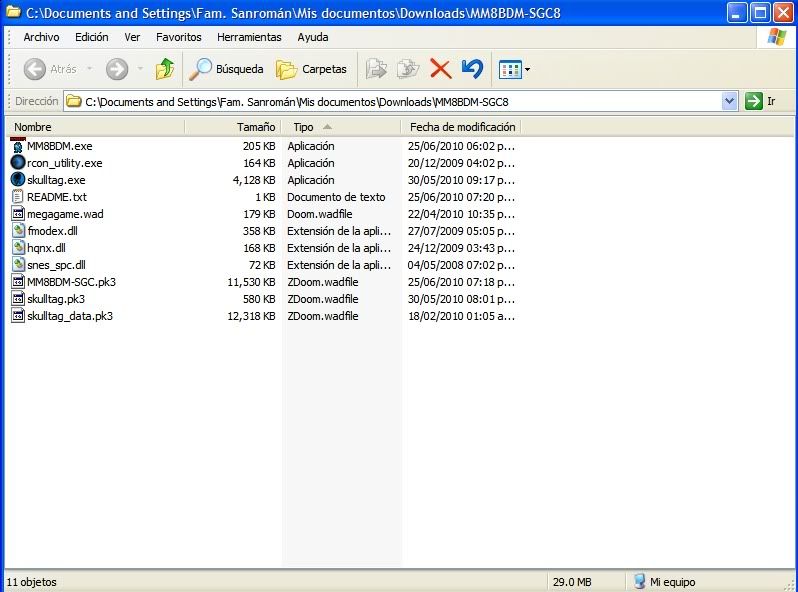Click the Up folder toolbar icon

pos(165,69)
